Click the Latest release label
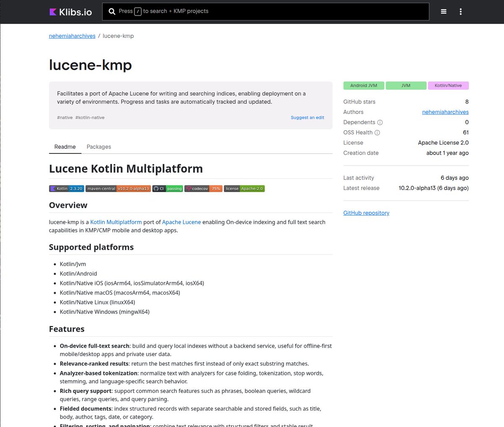 (x=361, y=188)
